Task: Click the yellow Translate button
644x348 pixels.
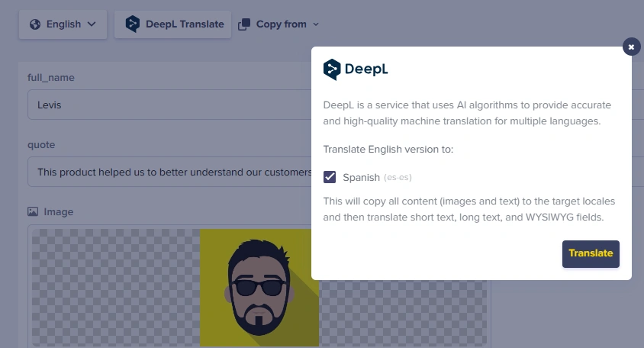Action: click(591, 253)
